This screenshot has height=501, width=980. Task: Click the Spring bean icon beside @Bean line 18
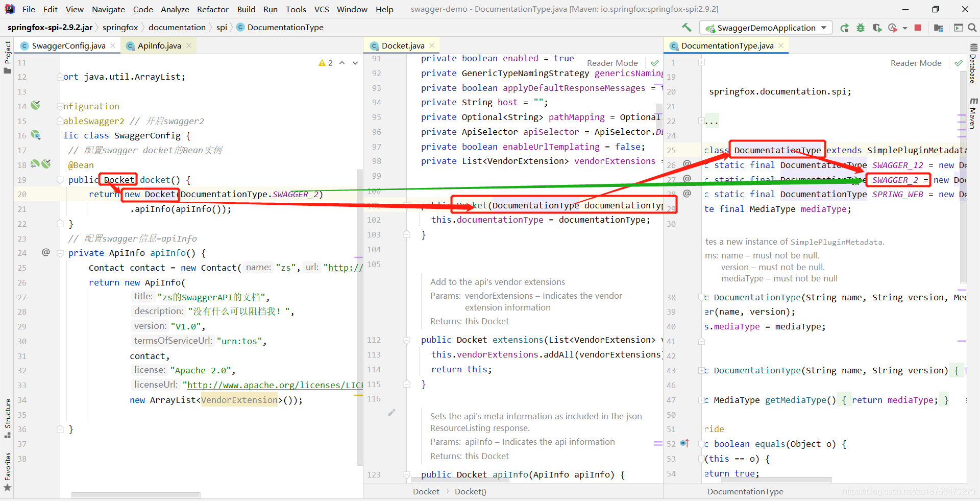coord(46,164)
